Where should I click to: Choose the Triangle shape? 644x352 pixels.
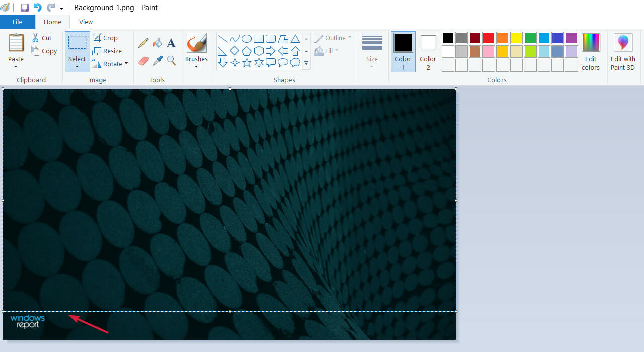coord(295,39)
